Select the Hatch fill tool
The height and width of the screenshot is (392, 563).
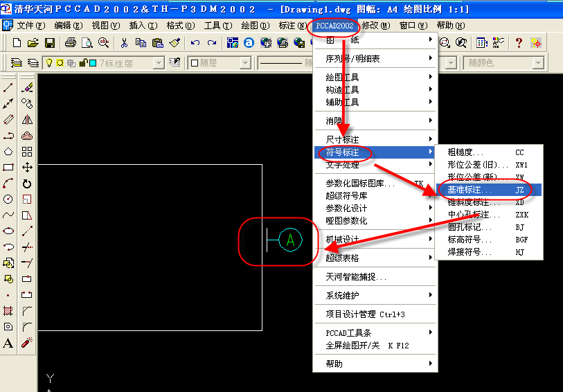[8, 310]
